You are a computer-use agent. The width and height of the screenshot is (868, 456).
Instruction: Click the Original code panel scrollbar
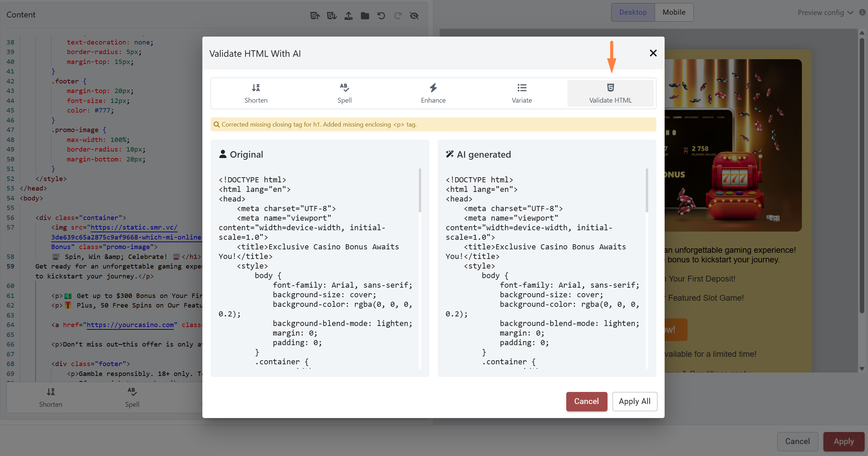pos(420,190)
